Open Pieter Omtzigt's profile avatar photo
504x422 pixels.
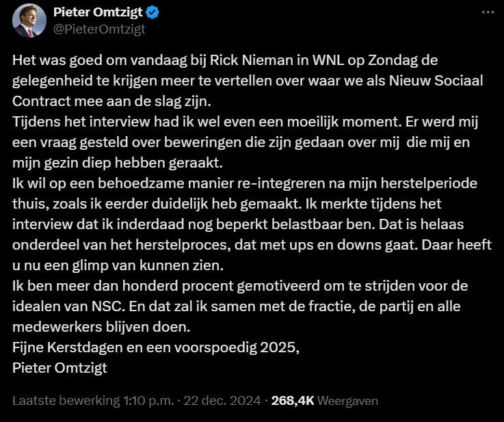click(29, 21)
